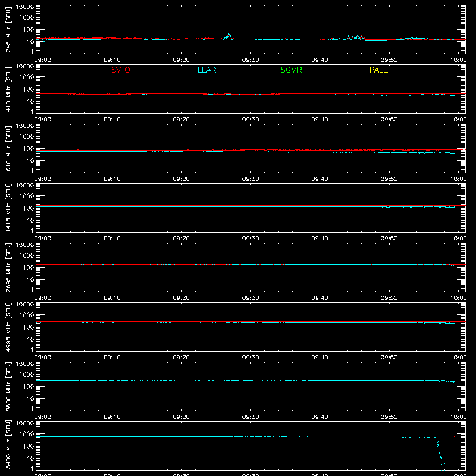This screenshot has width=476, height=476.
Task: Click 09:40 time label under 410 MHz panel
Action: coord(320,120)
